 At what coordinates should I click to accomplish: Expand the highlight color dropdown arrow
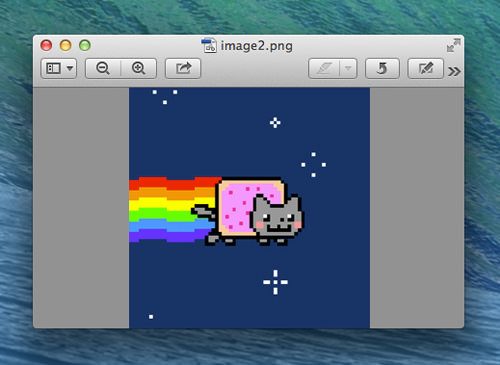click(x=348, y=69)
